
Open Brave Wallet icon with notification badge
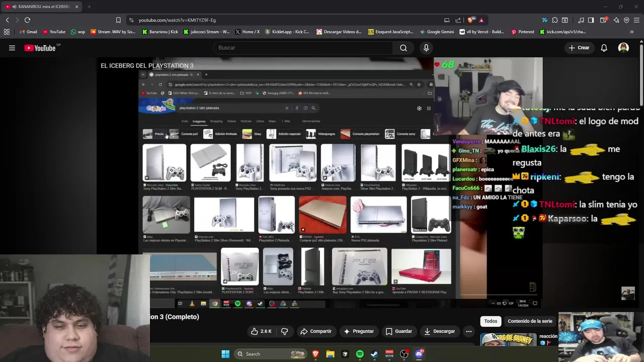coord(604,20)
